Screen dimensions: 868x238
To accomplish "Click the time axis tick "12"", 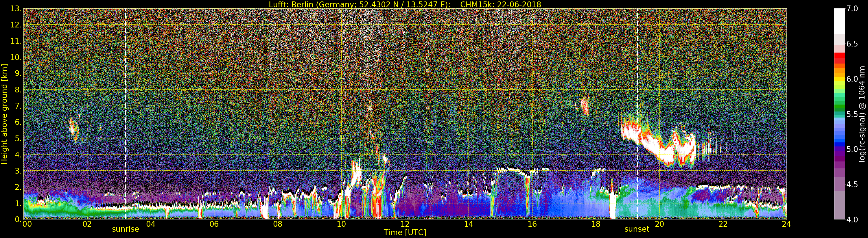I will click(405, 224).
